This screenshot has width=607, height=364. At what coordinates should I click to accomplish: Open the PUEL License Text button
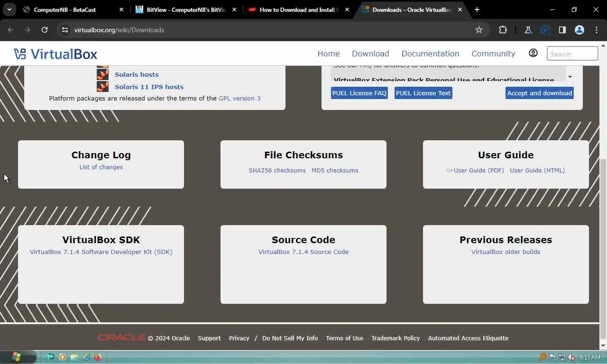tap(423, 93)
